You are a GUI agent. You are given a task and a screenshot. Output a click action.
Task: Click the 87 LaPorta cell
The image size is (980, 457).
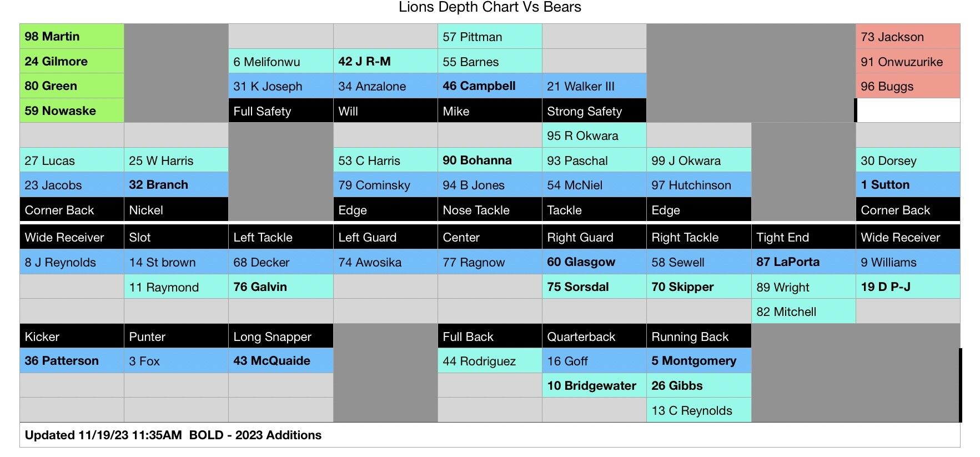tap(803, 262)
